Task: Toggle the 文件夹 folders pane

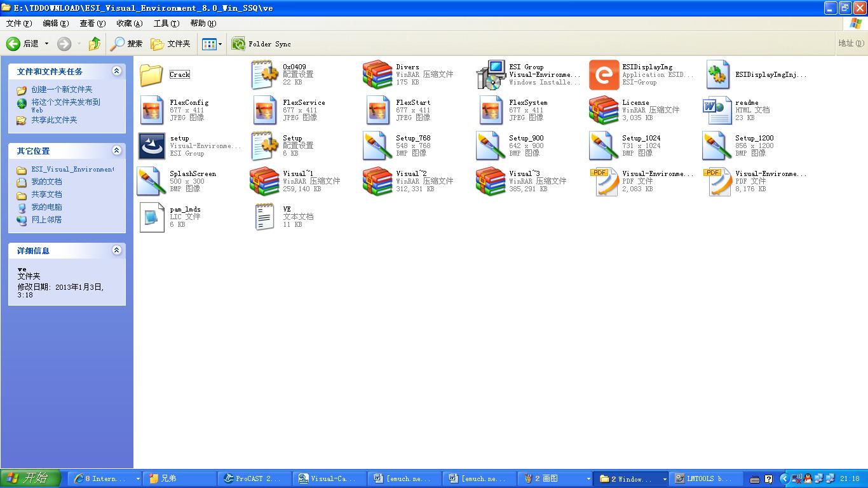Action: (x=170, y=44)
